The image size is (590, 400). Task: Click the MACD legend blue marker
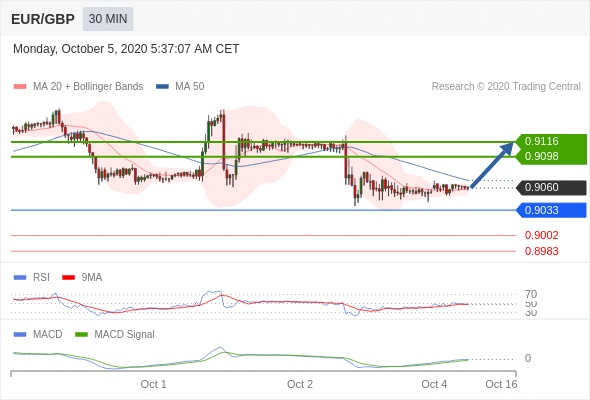pos(20,335)
